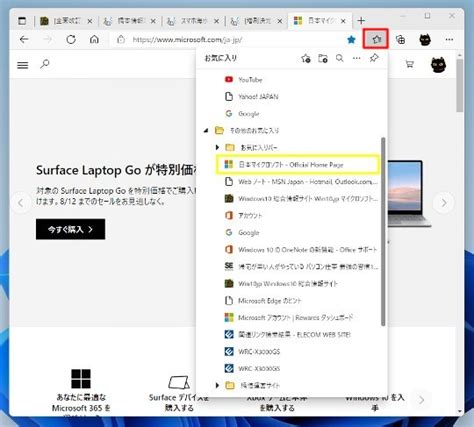Refresh the current page
This screenshot has width=474, height=427.
pos(71,40)
